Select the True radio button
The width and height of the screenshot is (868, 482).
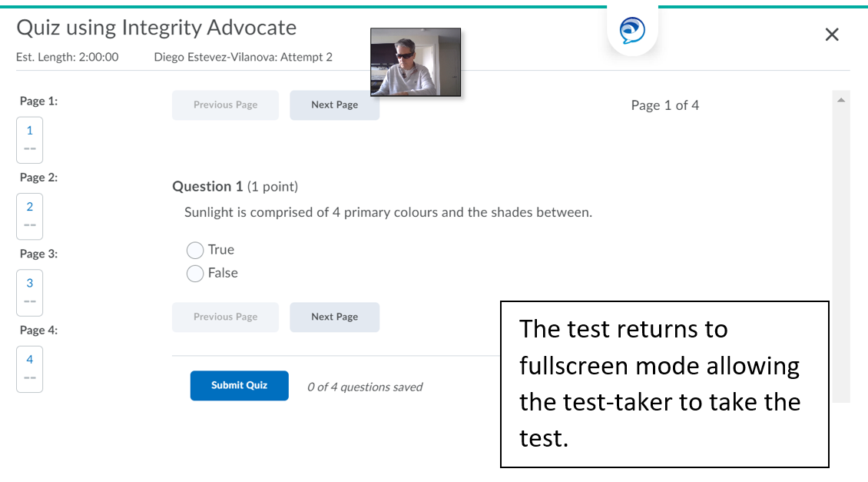195,250
